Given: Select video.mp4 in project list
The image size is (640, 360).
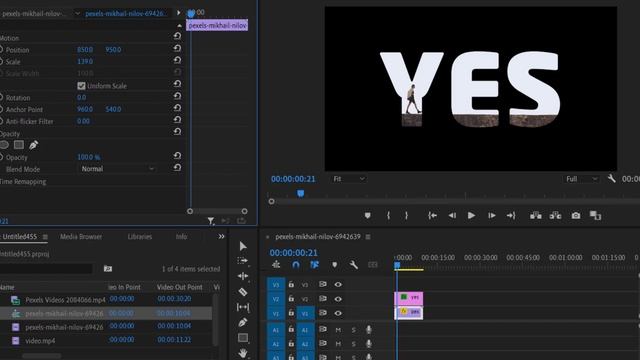Looking at the screenshot, I should pos(40,340).
